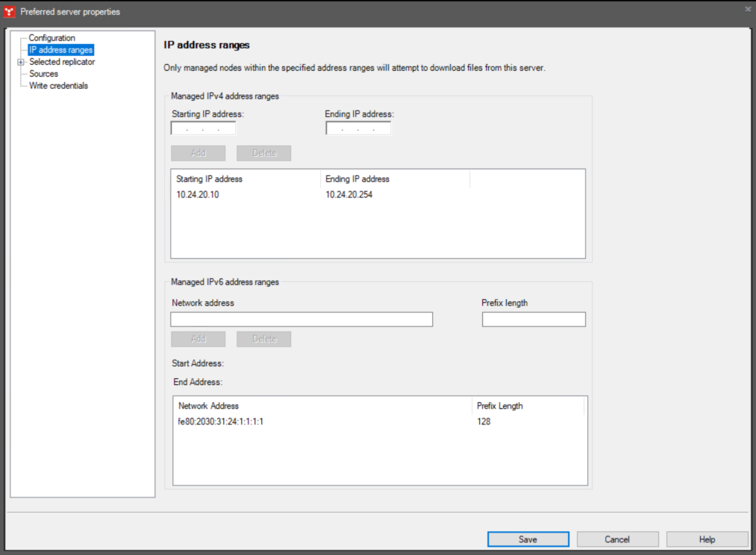This screenshot has width=756, height=555.
Task: Click the app icon in title bar
Action: tap(10, 11)
